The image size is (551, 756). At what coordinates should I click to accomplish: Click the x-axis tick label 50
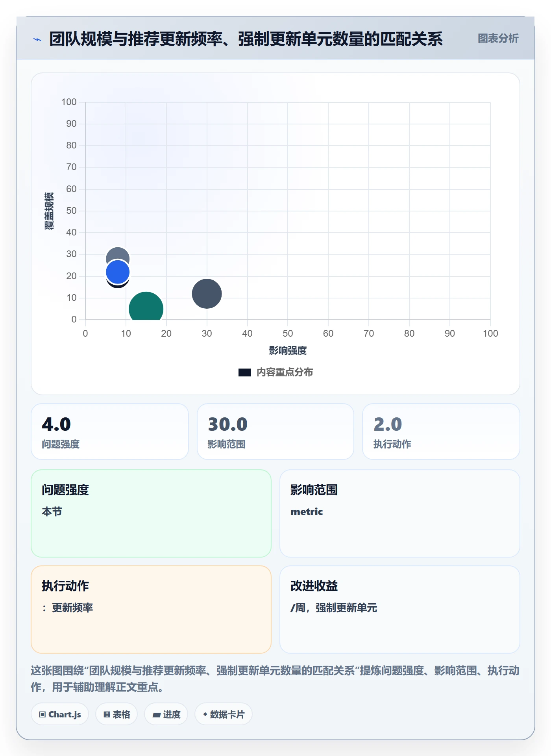click(x=288, y=334)
